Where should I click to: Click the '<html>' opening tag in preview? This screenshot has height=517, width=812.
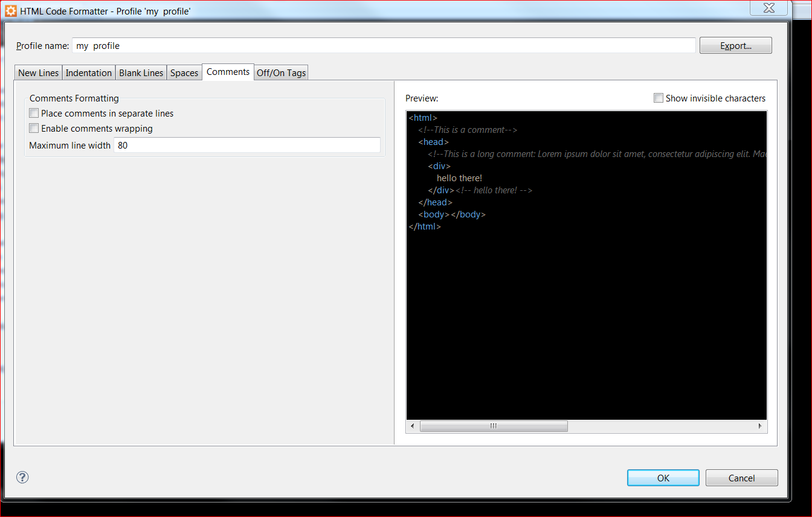point(423,118)
